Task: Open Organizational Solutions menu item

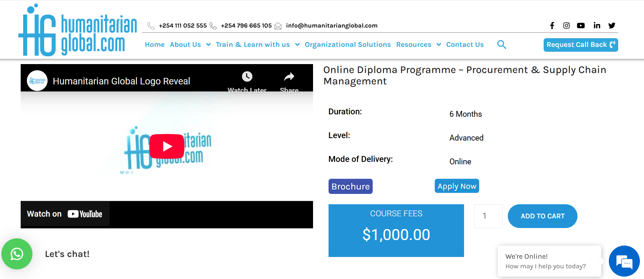Action: click(348, 44)
